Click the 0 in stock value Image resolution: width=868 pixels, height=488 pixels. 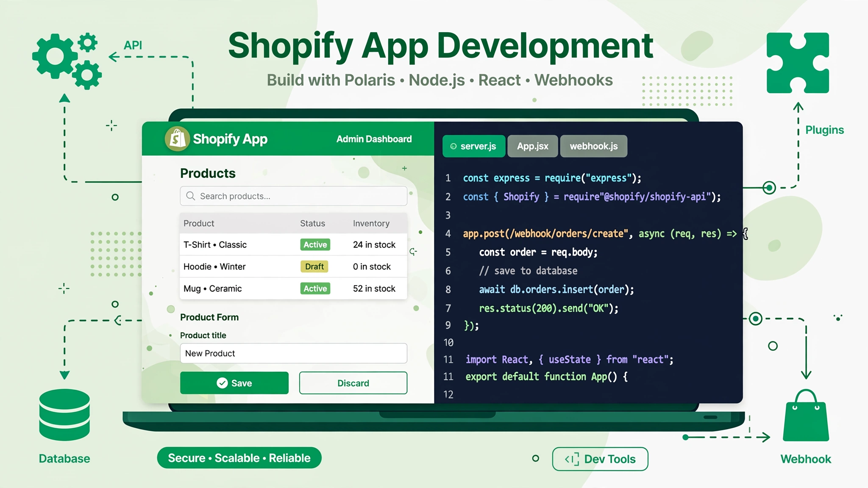(x=372, y=267)
